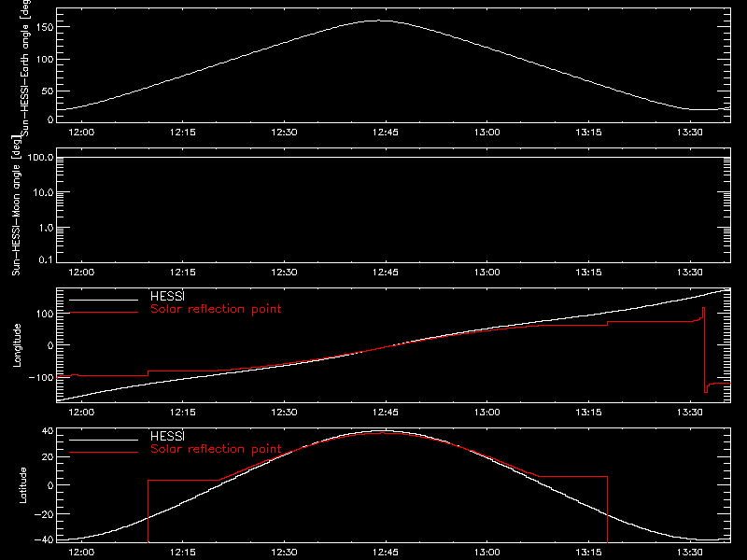747x560 pixels.
Task: Click 12:00 label under Earth angle plot
Action: click(x=81, y=132)
